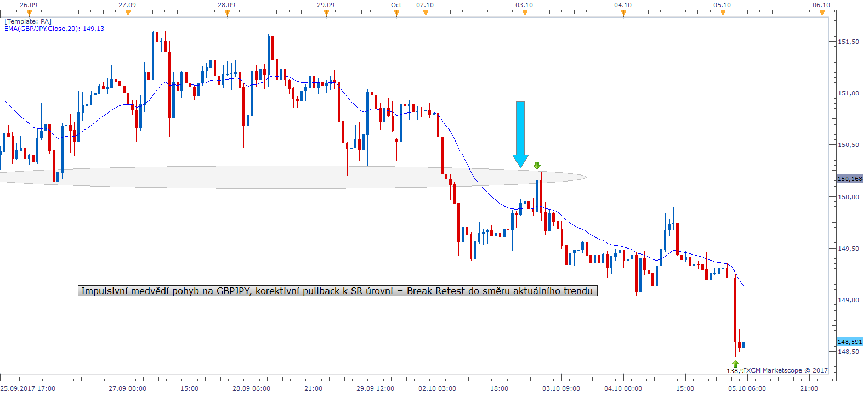Click the 29.09 12:00 time axis label
The image size is (868, 395).
(375, 388)
